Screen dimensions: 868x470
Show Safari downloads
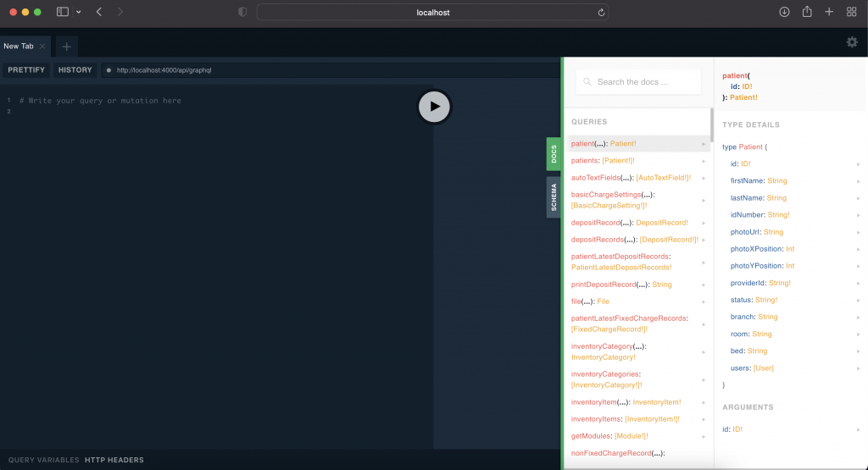click(784, 12)
